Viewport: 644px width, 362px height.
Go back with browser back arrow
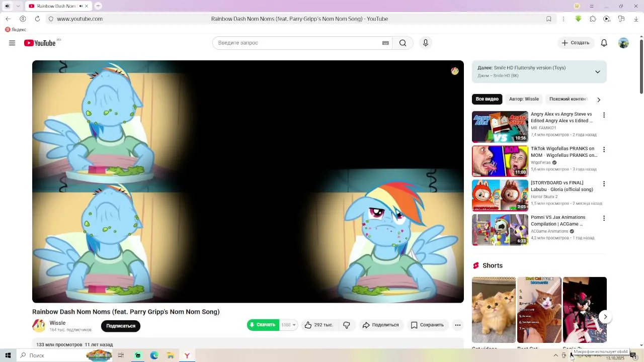tap(8, 19)
